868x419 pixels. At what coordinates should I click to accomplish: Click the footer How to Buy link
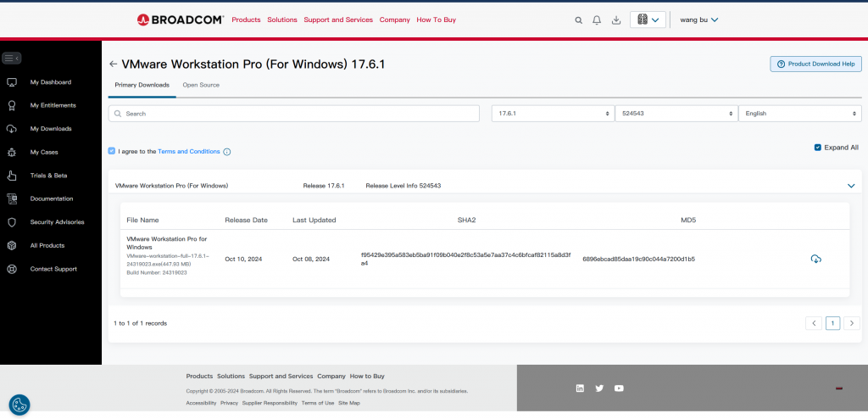click(367, 377)
